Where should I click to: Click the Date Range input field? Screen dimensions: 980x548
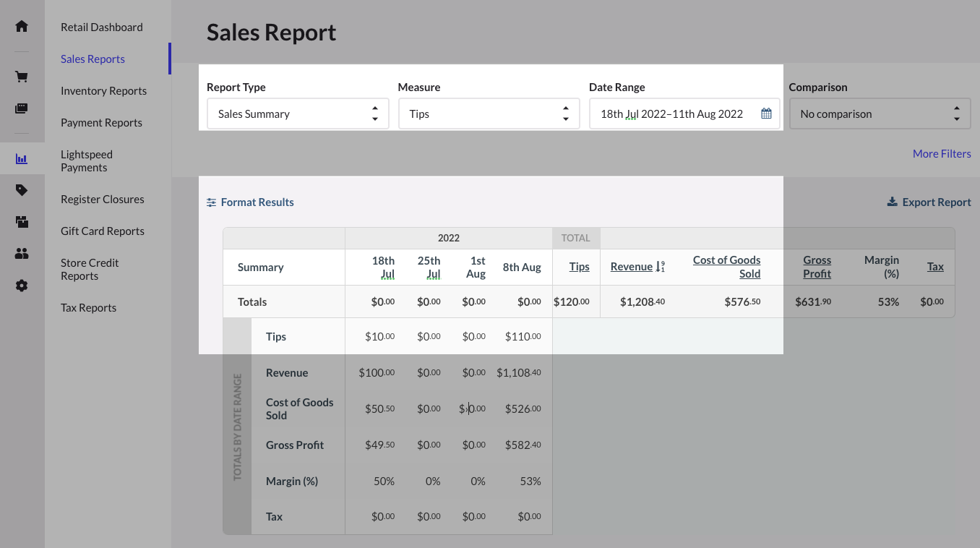pos(672,114)
